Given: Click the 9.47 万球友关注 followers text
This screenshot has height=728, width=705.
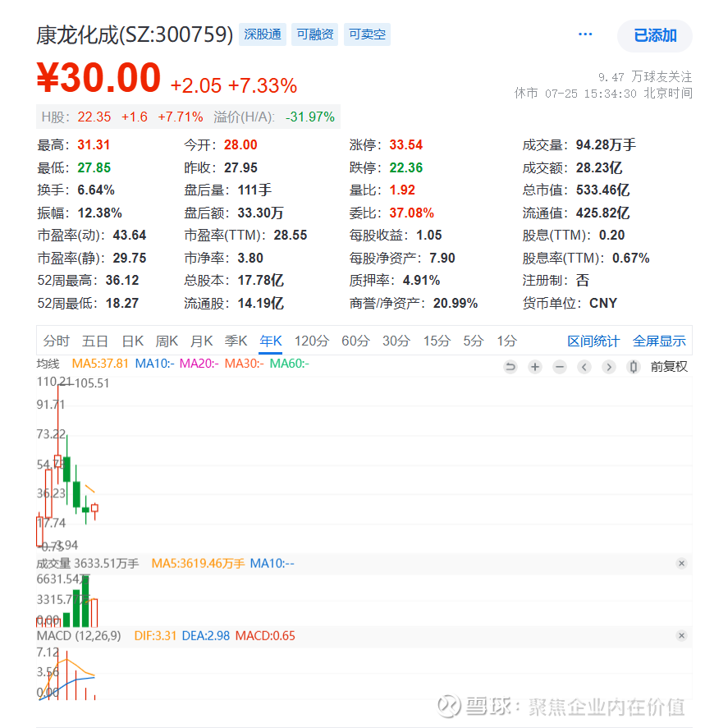Looking at the screenshot, I should 645,76.
